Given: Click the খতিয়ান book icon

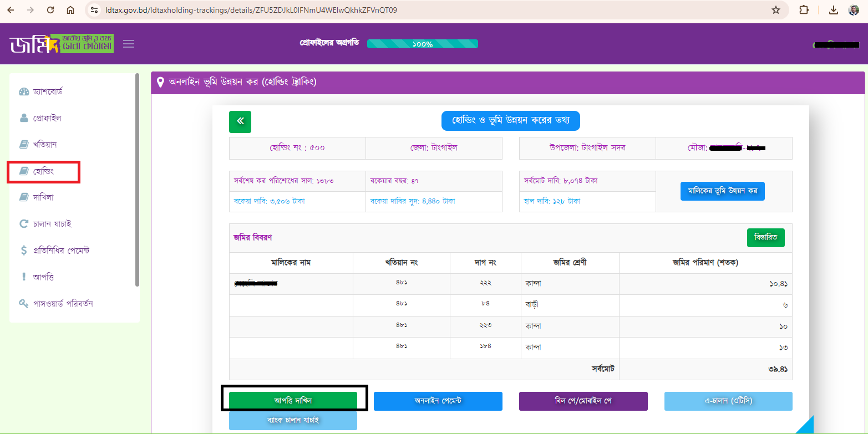Looking at the screenshot, I should (24, 145).
